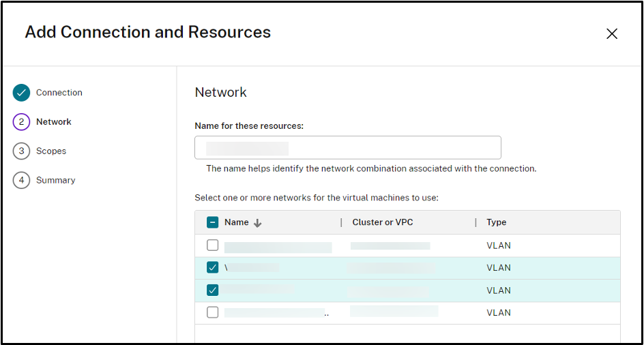Viewport: 644px width, 345px height.
Task: Sort by the Name column arrow
Action: (258, 222)
